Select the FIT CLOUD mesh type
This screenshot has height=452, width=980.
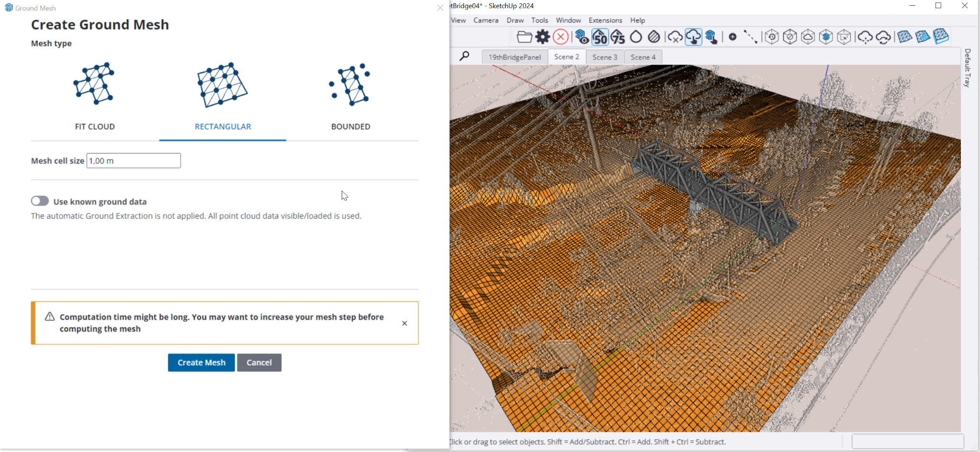pos(95,96)
